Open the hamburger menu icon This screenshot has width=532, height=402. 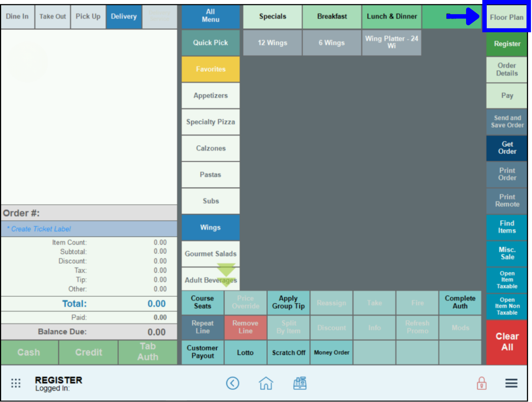[x=511, y=383]
